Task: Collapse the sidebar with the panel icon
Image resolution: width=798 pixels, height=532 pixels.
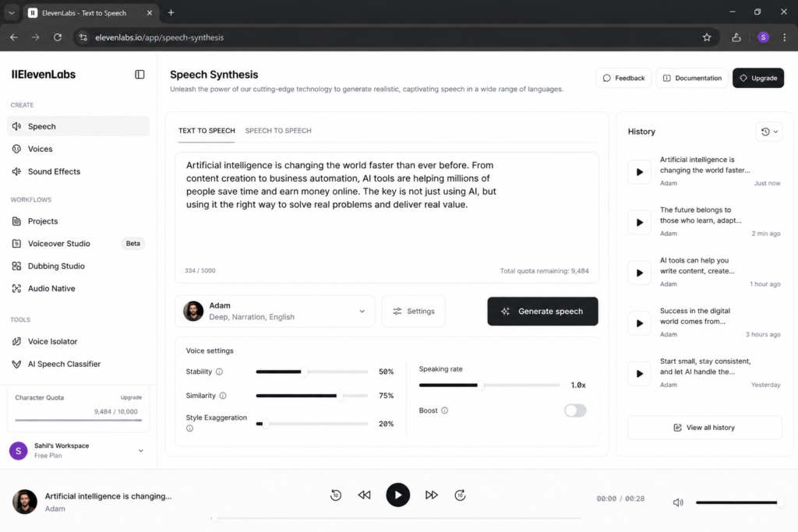Action: click(x=139, y=75)
